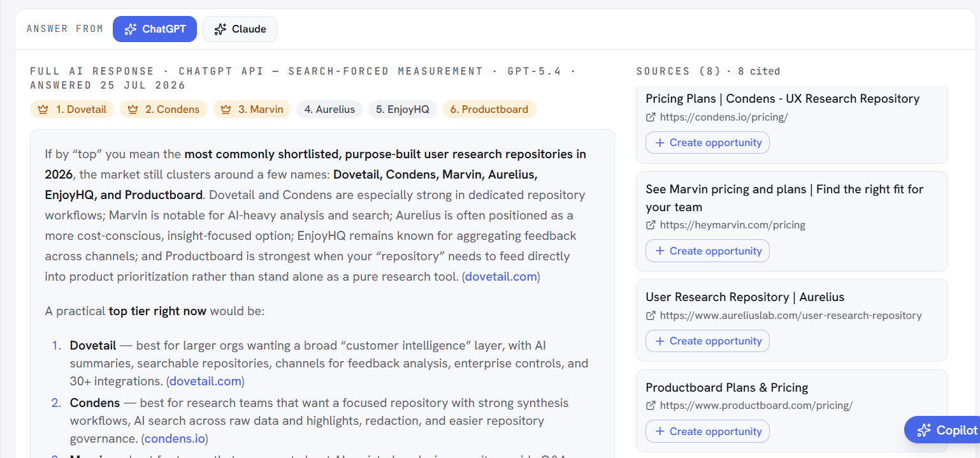
Task: Open dovetail.com citation in Dovetail list item
Action: 206,381
